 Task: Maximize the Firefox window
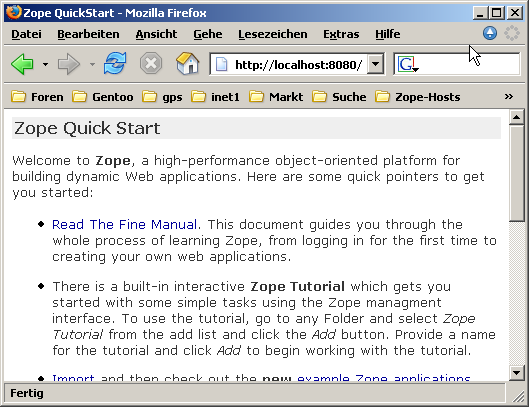(x=496, y=13)
